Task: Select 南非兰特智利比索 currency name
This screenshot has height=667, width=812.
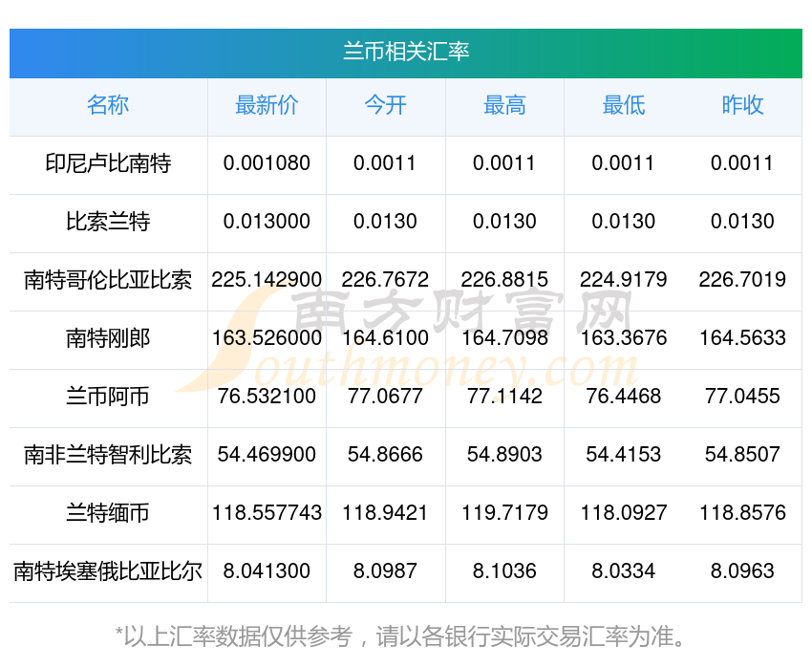Action: click(x=108, y=455)
